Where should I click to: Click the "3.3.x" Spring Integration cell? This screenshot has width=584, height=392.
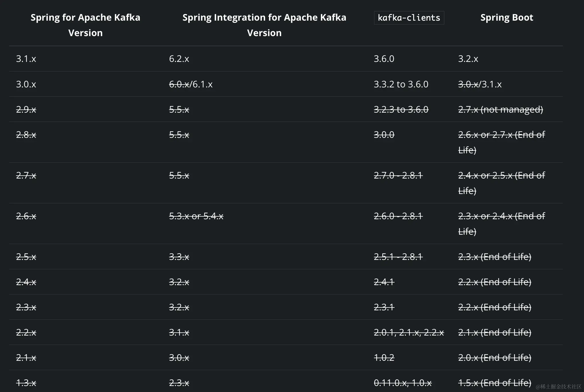pos(179,257)
